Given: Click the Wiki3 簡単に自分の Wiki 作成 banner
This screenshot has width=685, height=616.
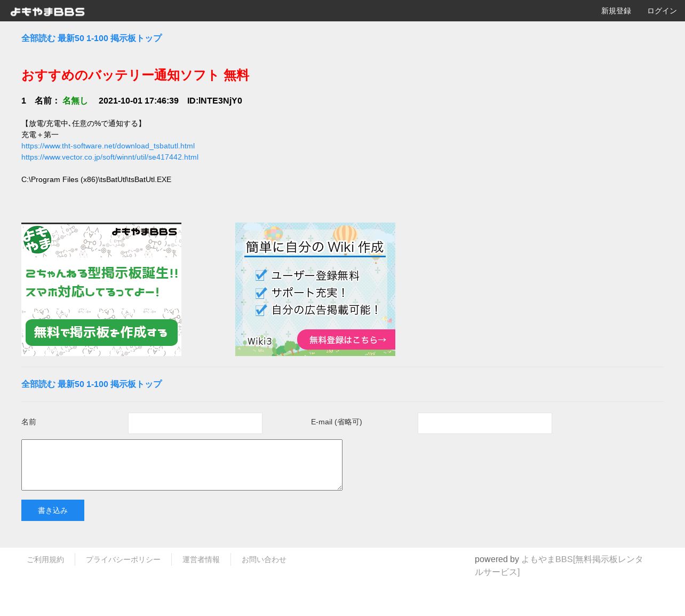Looking at the screenshot, I should point(315,289).
